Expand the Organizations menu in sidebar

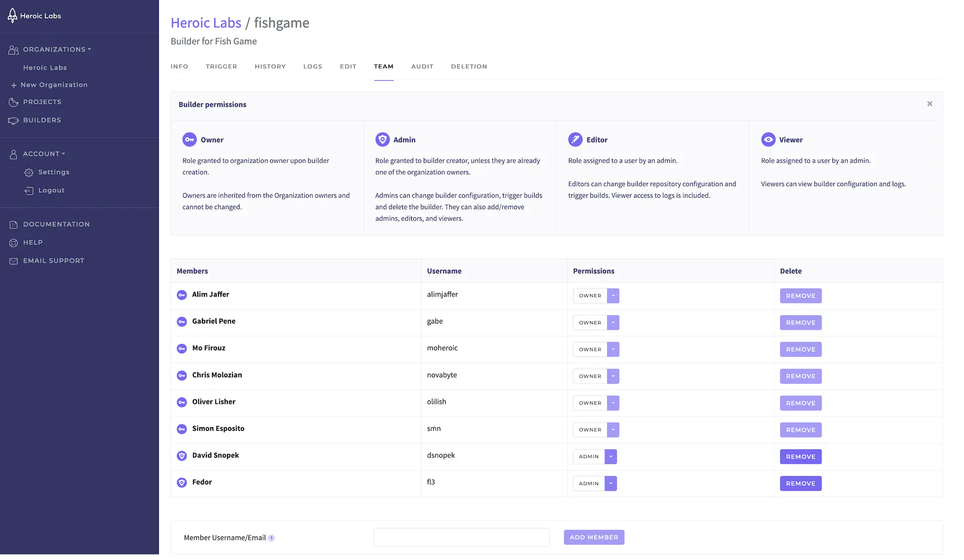pos(57,50)
